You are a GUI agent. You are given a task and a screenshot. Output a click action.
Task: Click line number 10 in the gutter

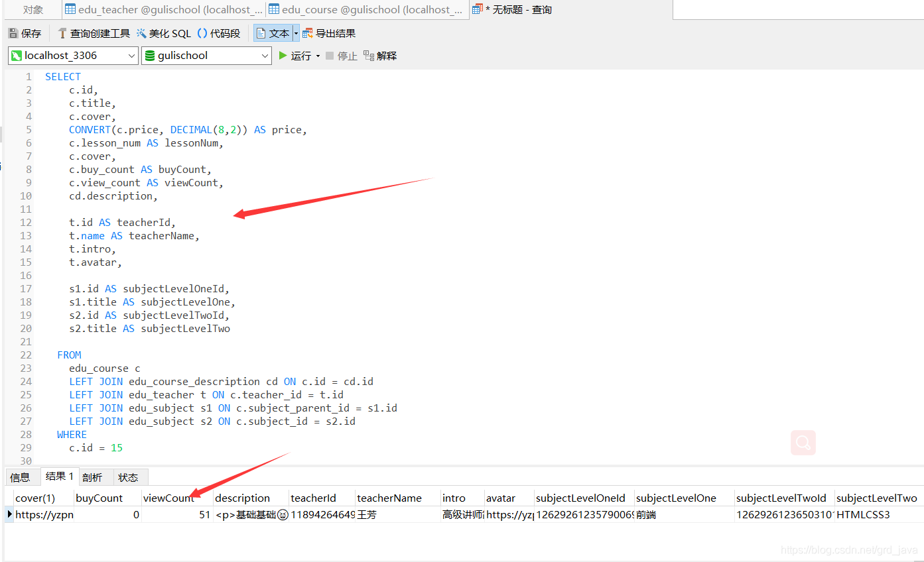(x=26, y=196)
